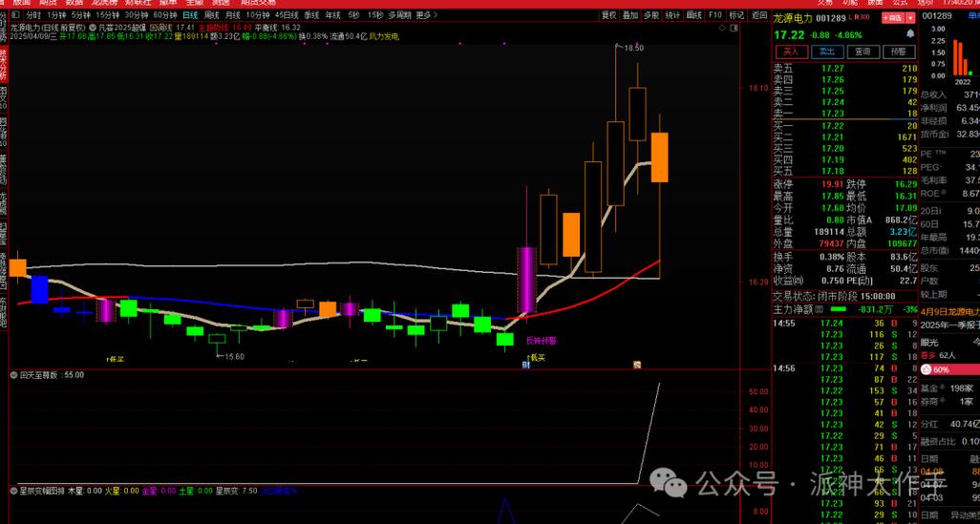Select the 45日线 timeframe
Viewport: 980px width, 524px height.
(x=287, y=15)
